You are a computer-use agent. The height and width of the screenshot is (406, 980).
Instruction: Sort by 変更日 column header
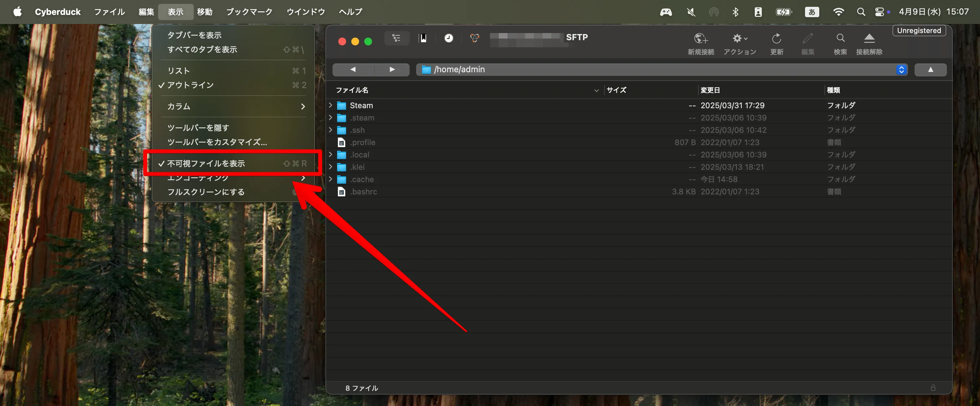pos(761,90)
